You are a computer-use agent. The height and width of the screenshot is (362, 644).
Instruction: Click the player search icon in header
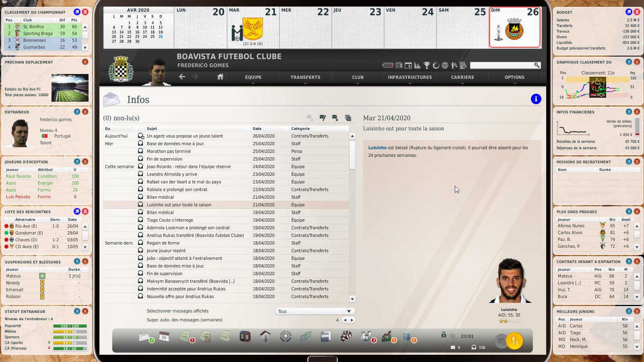(454, 65)
